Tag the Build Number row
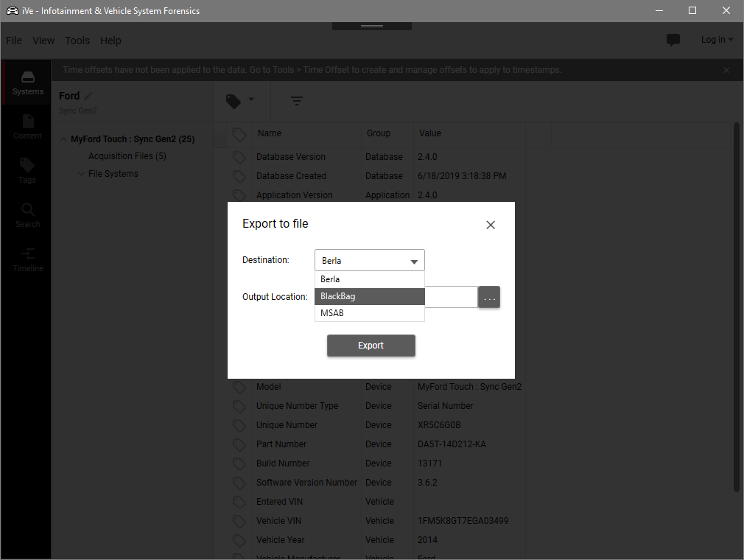Image resolution: width=744 pixels, height=560 pixels. pos(239,463)
